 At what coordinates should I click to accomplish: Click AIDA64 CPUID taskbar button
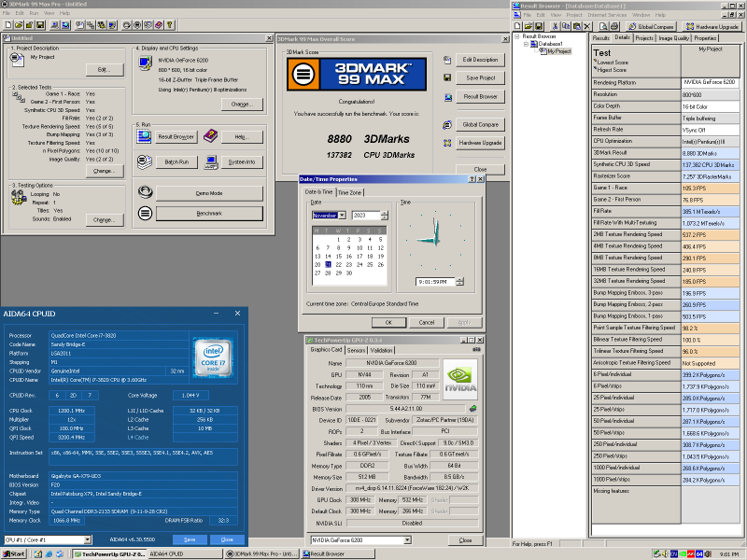185,553
